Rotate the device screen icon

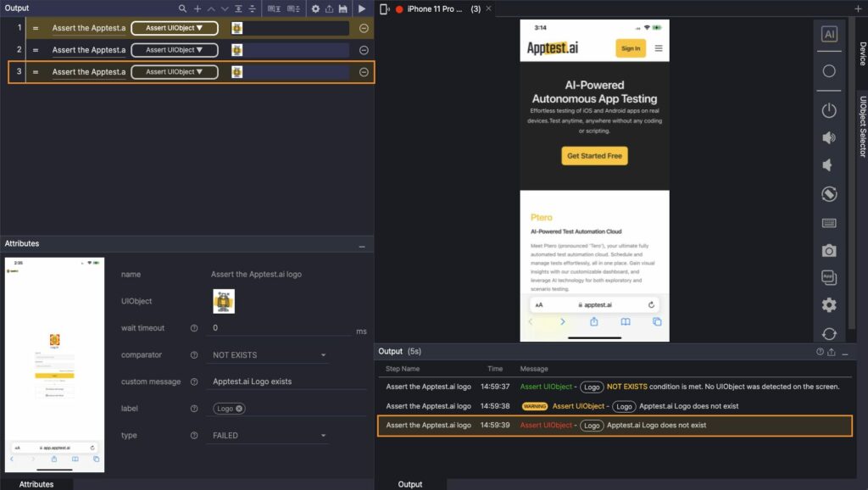(x=829, y=194)
